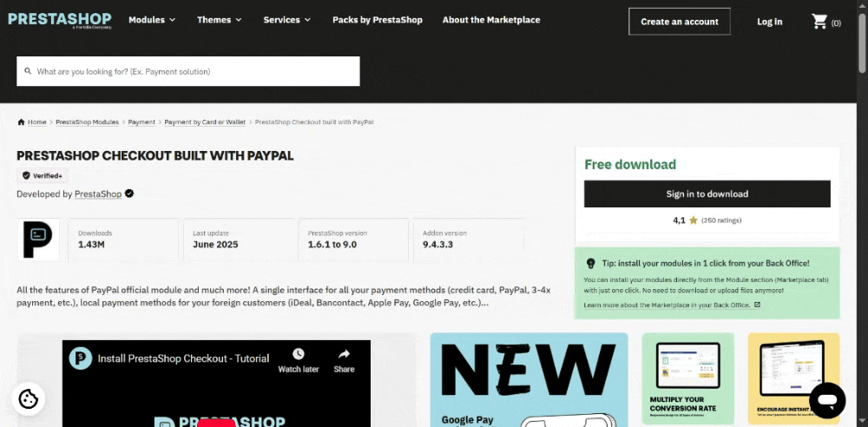Viewport: 868px width, 427px height.
Task: Click the cookie preferences icon
Action: pyautogui.click(x=29, y=399)
